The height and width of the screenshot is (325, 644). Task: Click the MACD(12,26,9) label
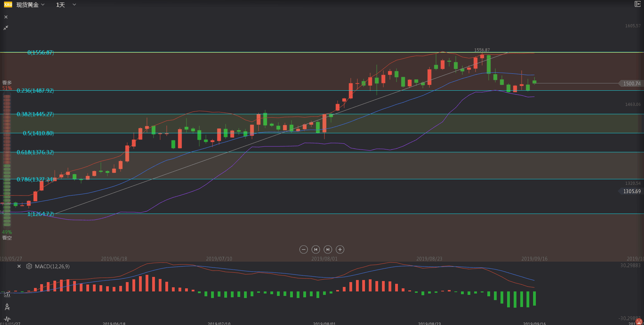click(x=52, y=267)
